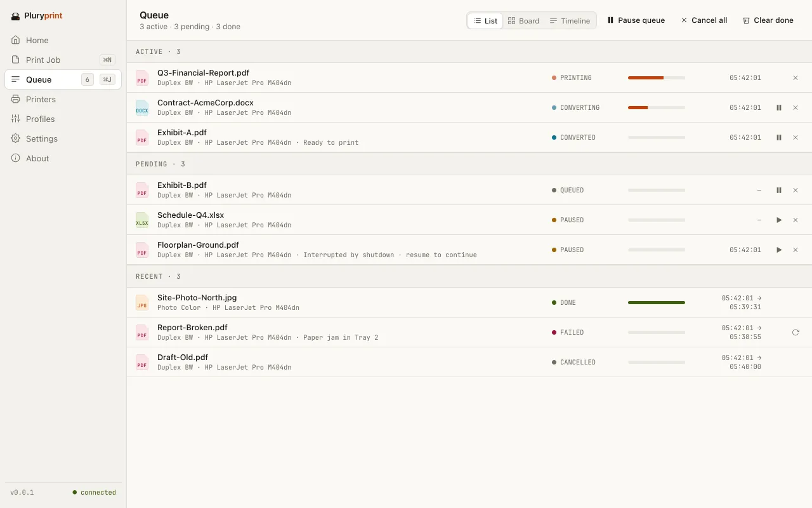Image resolution: width=812 pixels, height=508 pixels.
Task: Click the Q3-Financial-Report.pdf progress bar
Action: tap(657, 77)
